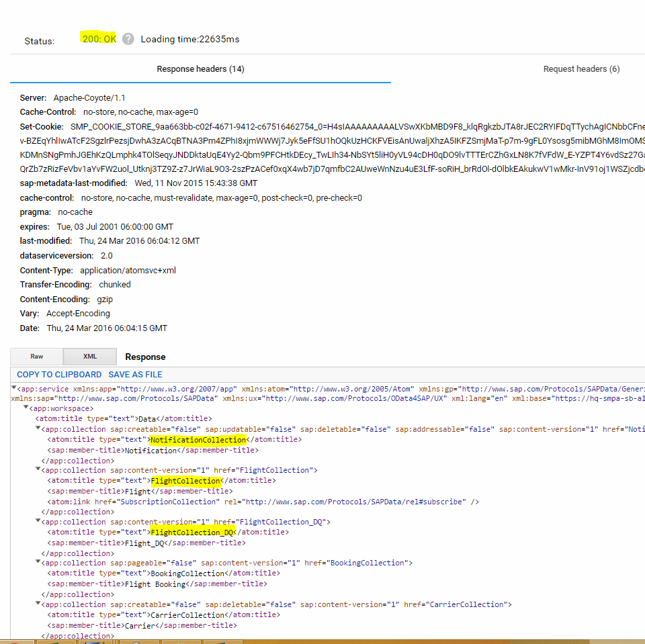Collapse the BookingCollection app:collection node
The width and height of the screenshot is (645, 644).
point(38,563)
